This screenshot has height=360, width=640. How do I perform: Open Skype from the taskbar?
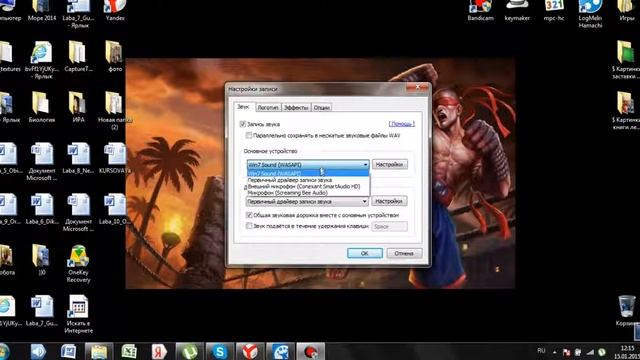220,351
